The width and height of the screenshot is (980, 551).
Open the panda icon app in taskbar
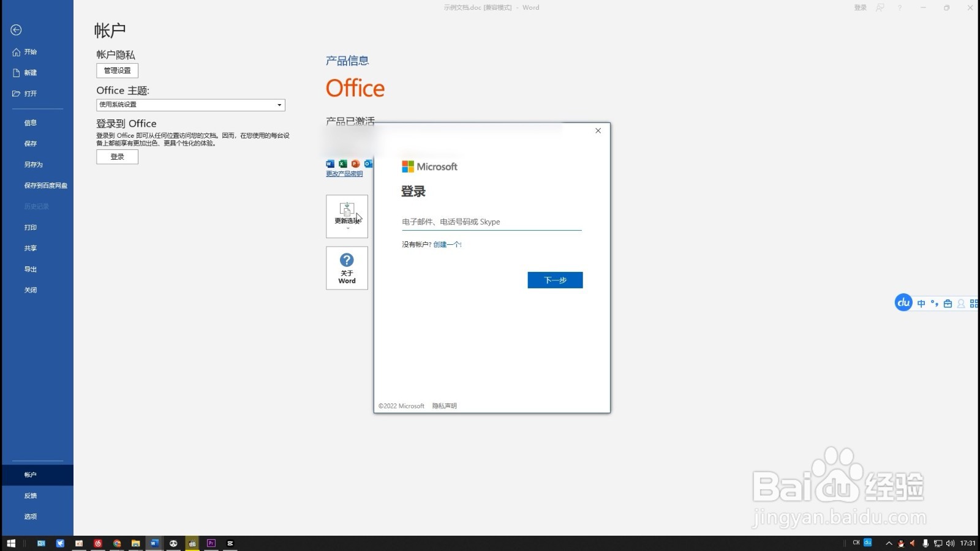point(173,543)
